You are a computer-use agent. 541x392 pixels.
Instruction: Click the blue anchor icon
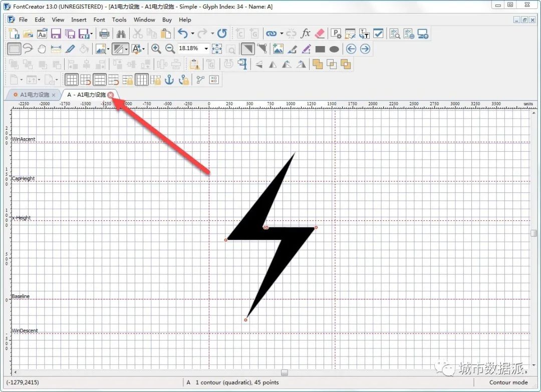click(x=169, y=80)
